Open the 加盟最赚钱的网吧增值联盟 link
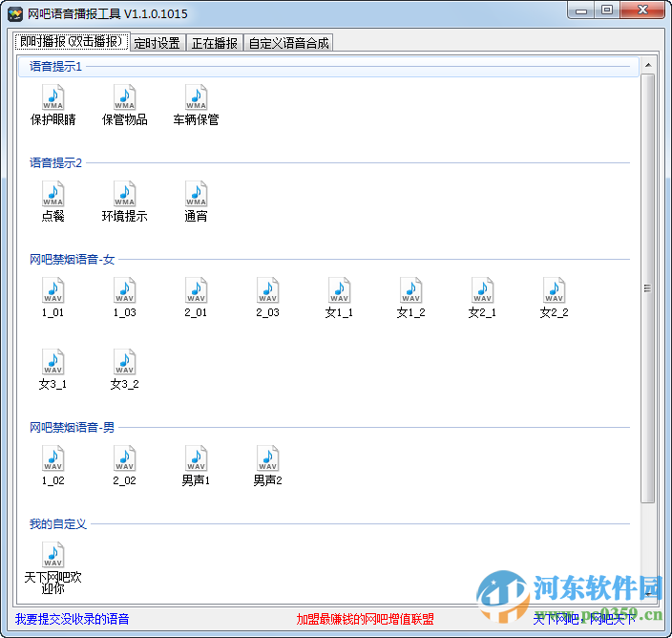The width and height of the screenshot is (672, 638). (366, 619)
